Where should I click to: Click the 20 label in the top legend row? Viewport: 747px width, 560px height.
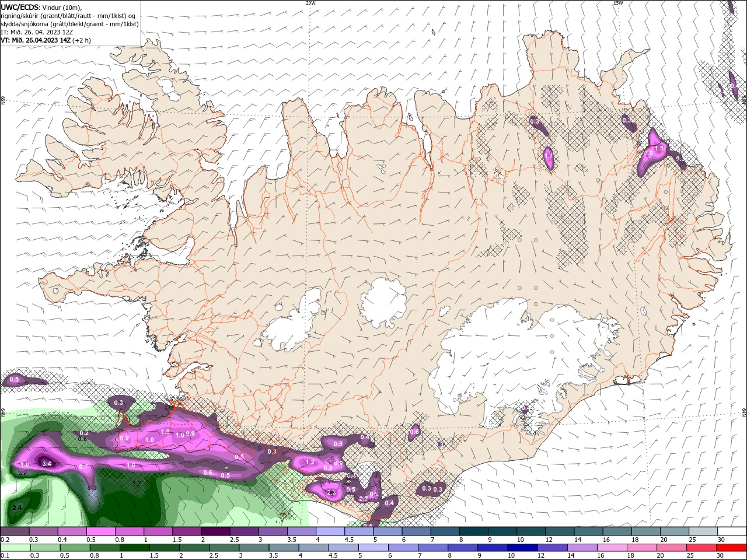tap(663, 540)
